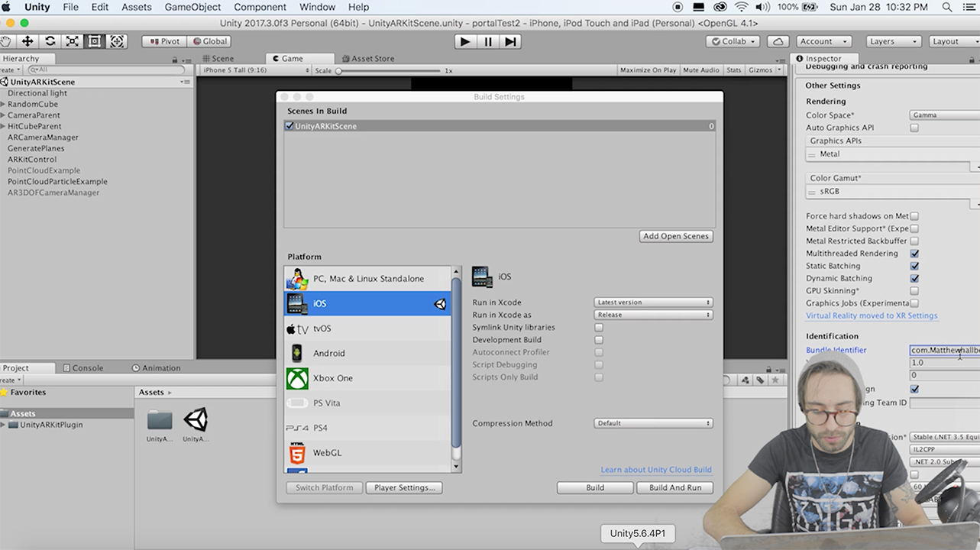Click Build And Run button
Image resolution: width=980 pixels, height=550 pixels.
pyautogui.click(x=675, y=487)
